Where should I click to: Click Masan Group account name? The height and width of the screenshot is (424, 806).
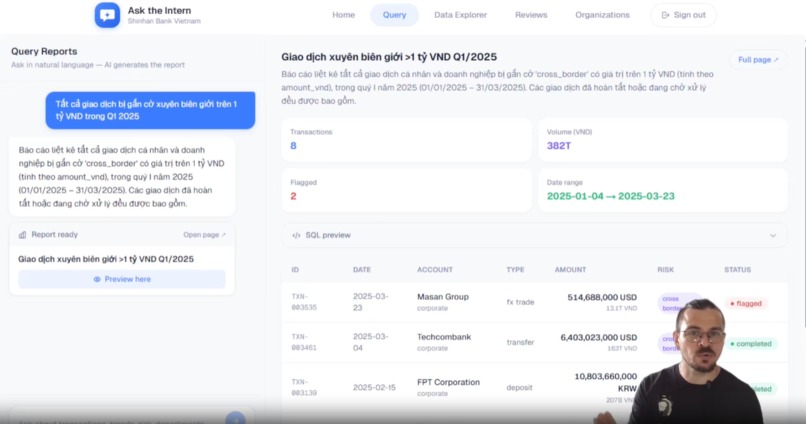[443, 297]
